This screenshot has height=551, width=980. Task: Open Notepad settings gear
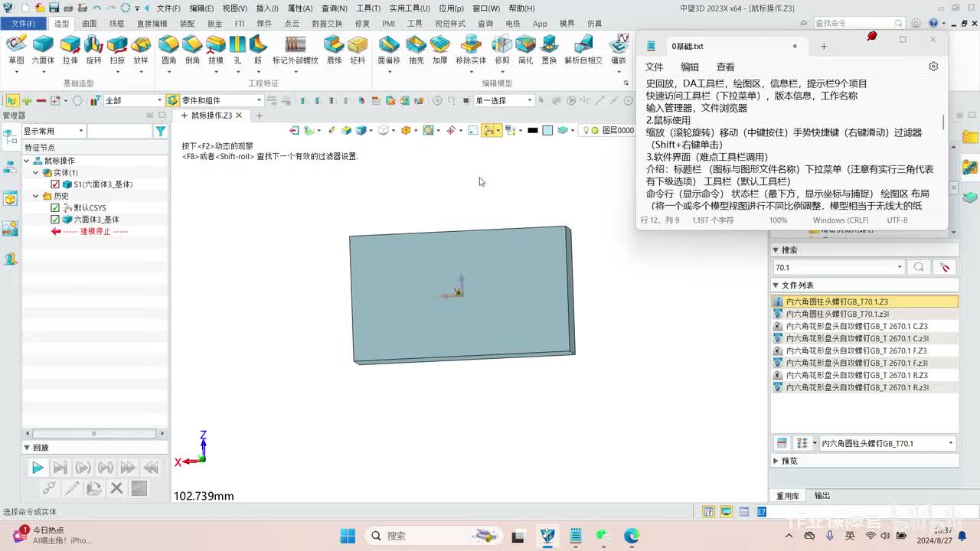(x=933, y=67)
